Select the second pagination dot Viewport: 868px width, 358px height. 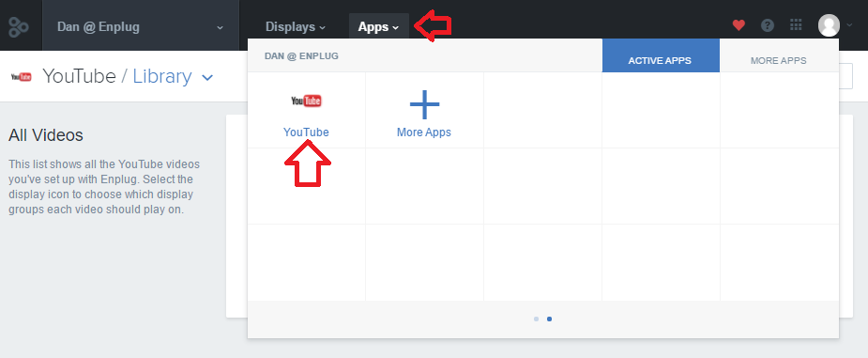549,319
